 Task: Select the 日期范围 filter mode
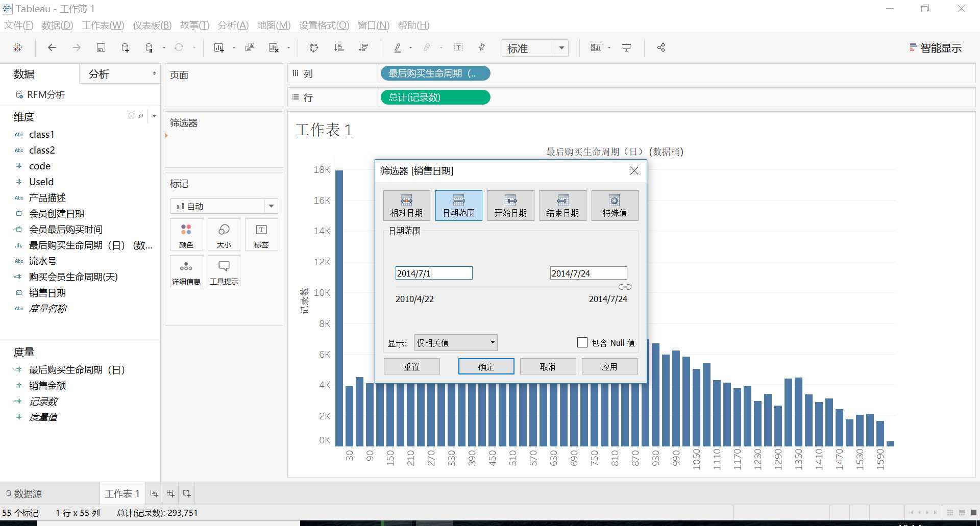459,206
